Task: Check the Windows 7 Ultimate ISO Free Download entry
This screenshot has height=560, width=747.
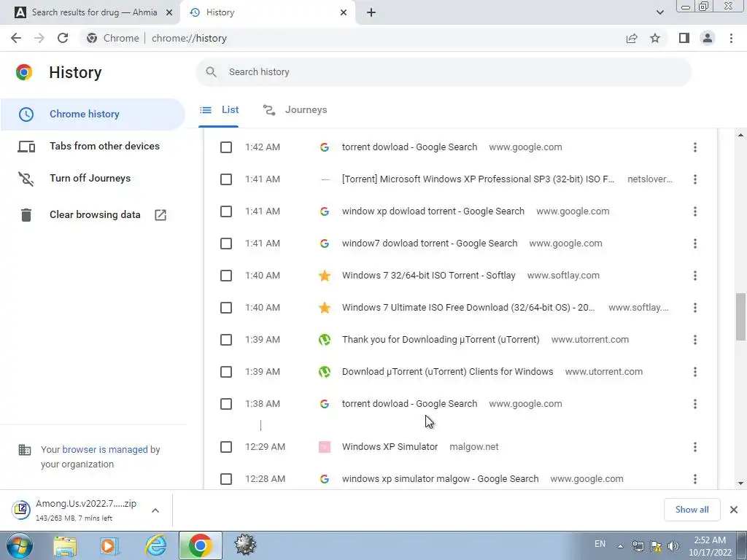Action: coord(226,308)
